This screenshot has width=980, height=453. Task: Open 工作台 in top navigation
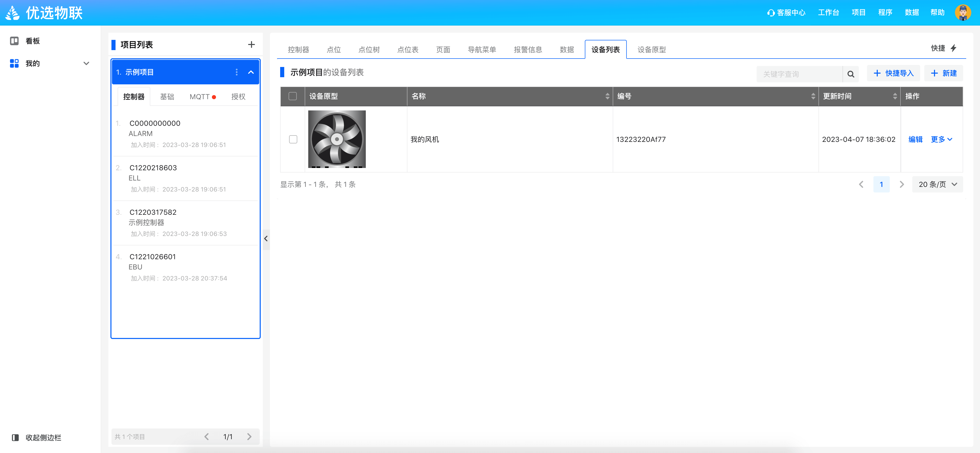pyautogui.click(x=828, y=13)
